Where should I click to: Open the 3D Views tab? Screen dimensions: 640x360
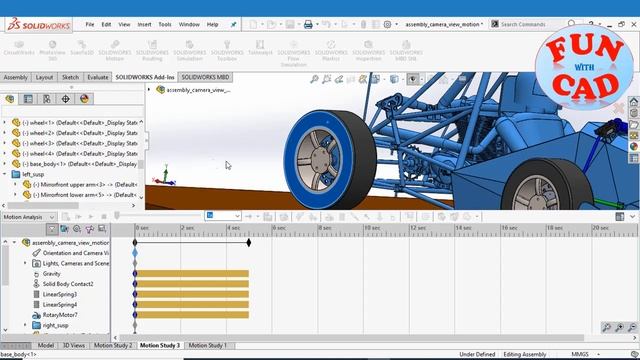point(73,345)
